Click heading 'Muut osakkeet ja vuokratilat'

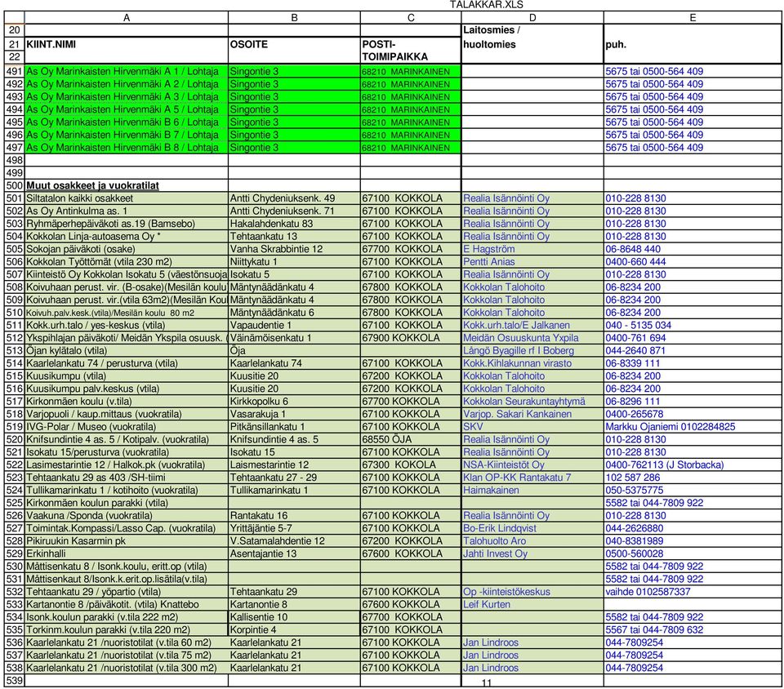click(x=92, y=185)
